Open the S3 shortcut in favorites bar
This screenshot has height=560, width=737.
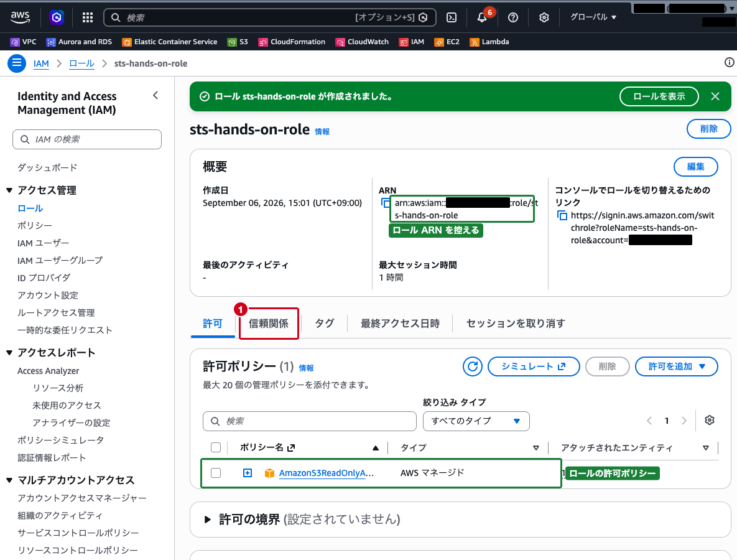click(238, 42)
